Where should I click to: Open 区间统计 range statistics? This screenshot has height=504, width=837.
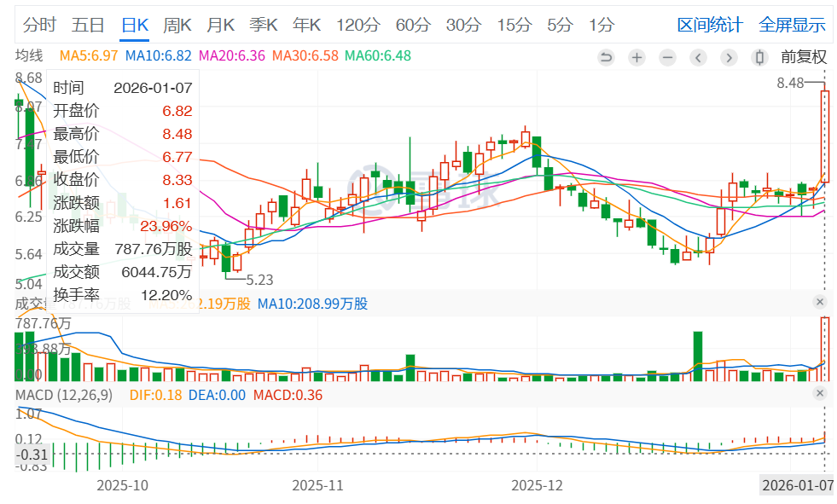[x=709, y=25]
